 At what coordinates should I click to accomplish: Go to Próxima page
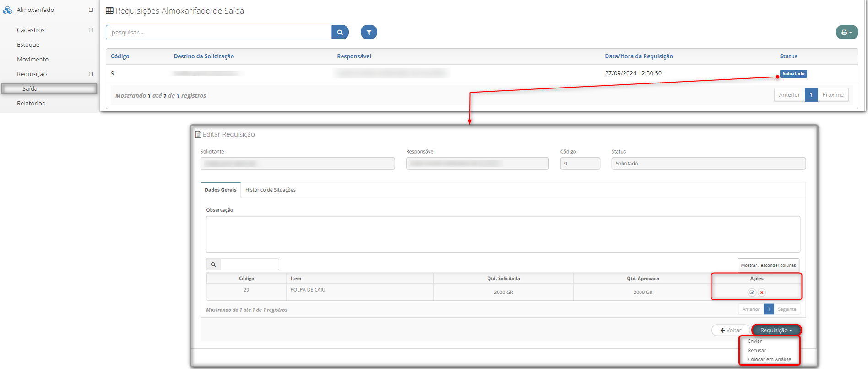pos(833,95)
